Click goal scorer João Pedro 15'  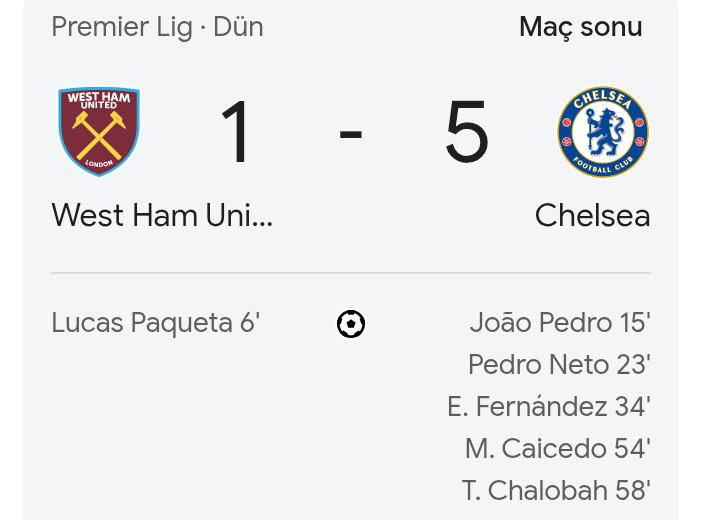pyautogui.click(x=560, y=323)
